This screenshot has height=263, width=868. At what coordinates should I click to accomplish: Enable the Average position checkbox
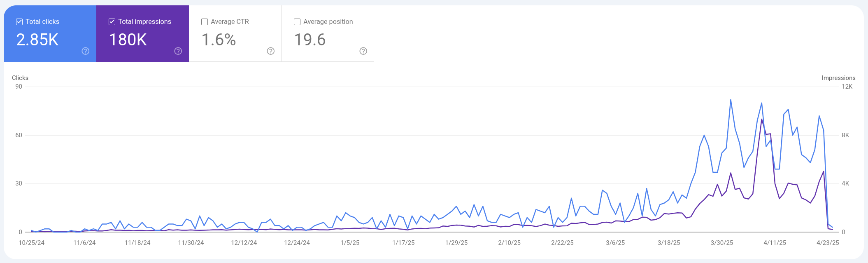tap(297, 22)
